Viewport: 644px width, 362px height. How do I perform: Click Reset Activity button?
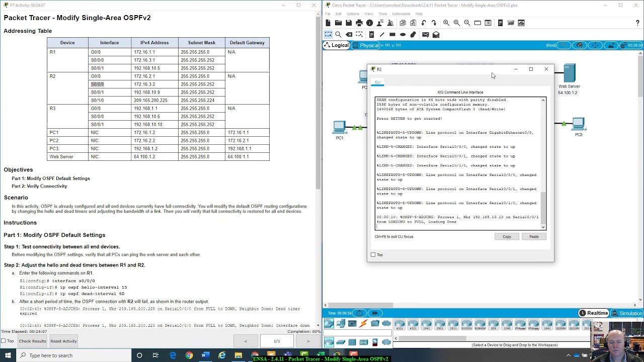click(x=63, y=341)
